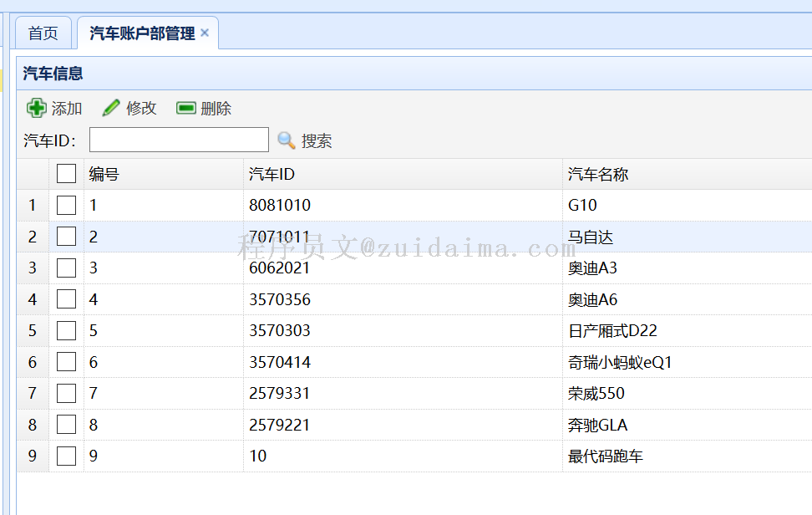Click the 汽车信息 panel title

53,74
